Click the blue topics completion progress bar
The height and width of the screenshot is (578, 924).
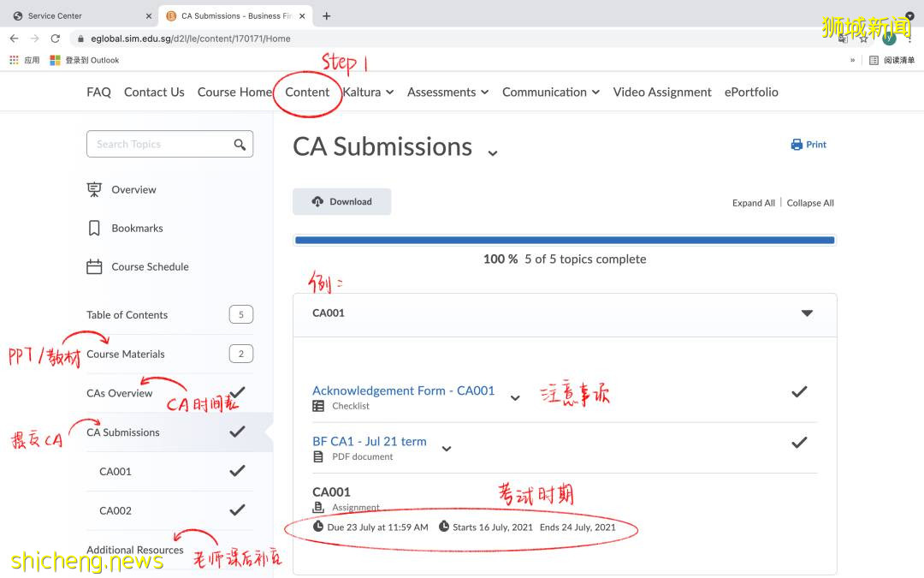tap(564, 241)
